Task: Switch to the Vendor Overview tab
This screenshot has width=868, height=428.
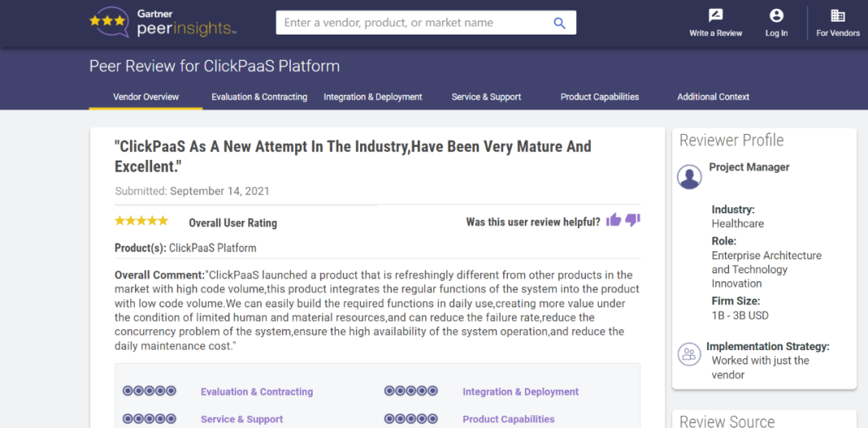Action: pos(145,97)
